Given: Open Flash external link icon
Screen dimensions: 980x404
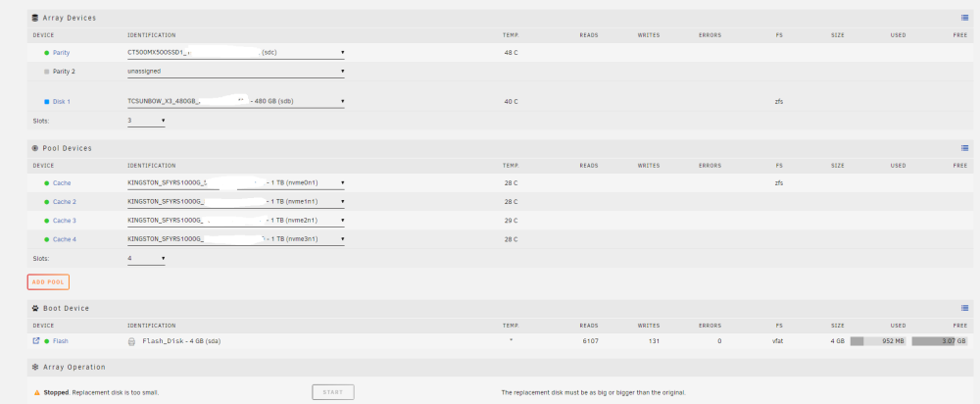Looking at the screenshot, I should click(36, 341).
